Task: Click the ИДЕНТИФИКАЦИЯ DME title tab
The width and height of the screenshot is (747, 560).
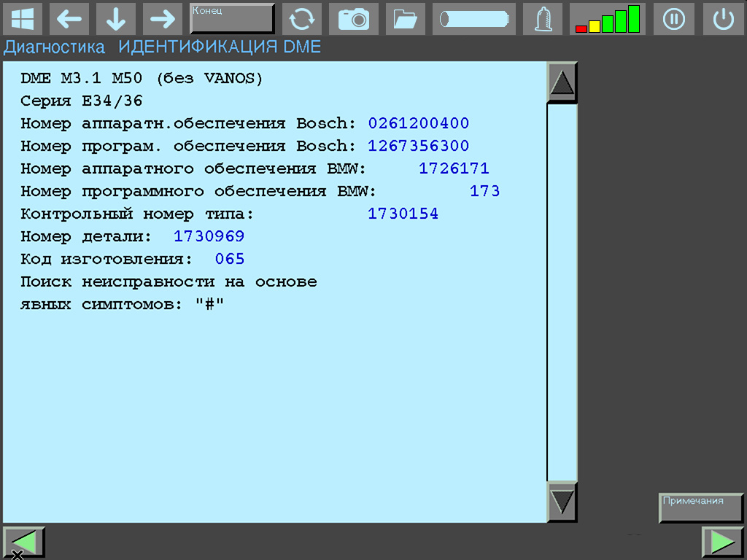Action: [217, 46]
